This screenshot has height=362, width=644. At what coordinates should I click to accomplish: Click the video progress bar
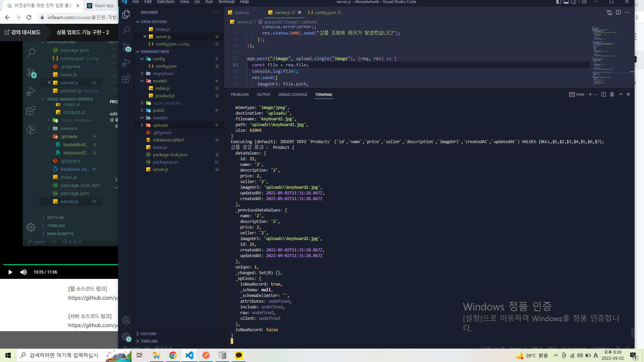60,264
